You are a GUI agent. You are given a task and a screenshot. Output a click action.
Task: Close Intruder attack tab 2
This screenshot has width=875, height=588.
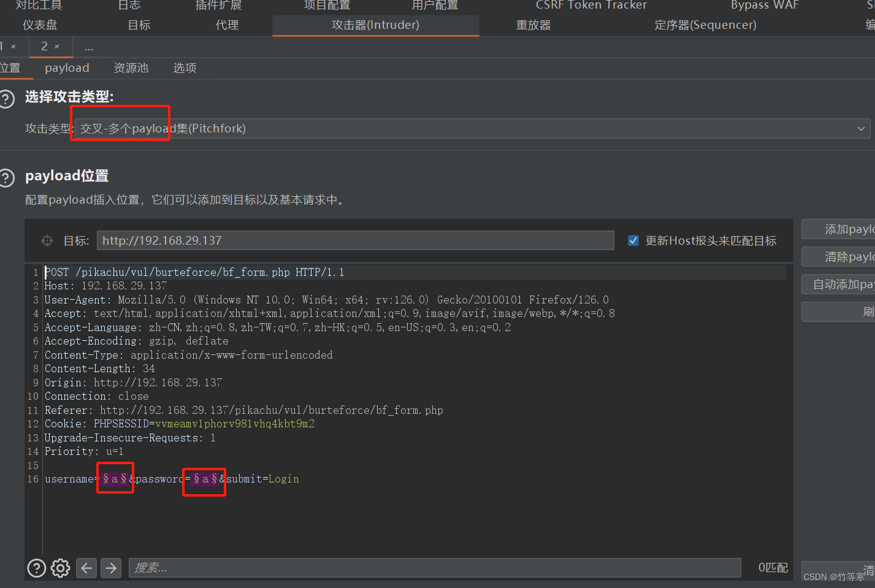57,47
